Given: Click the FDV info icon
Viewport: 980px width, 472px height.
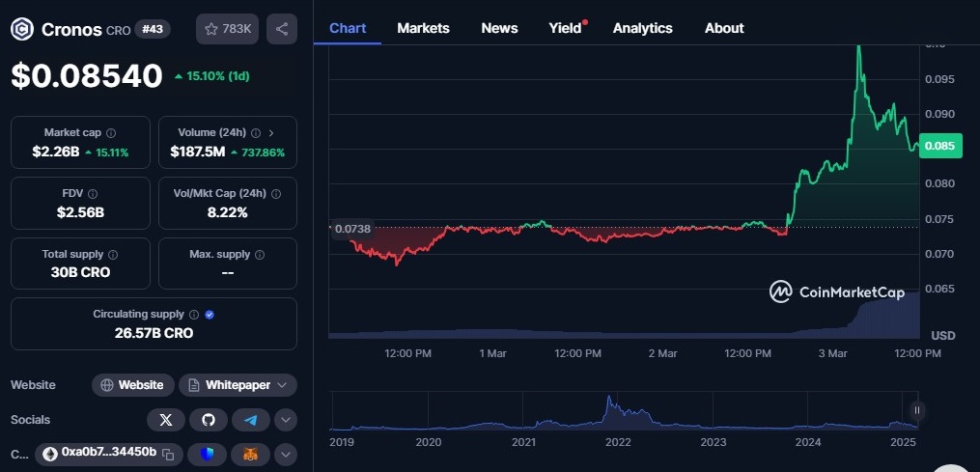Looking at the screenshot, I should click(93, 194).
